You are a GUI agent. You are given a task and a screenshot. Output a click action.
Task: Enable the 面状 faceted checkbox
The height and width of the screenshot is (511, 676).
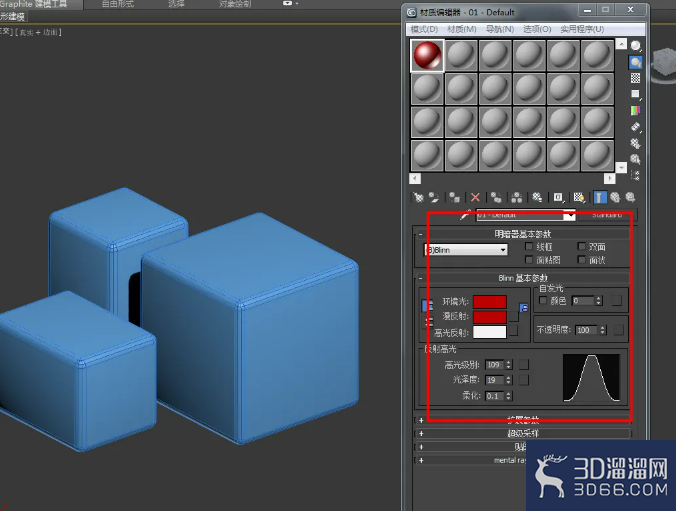point(582,260)
